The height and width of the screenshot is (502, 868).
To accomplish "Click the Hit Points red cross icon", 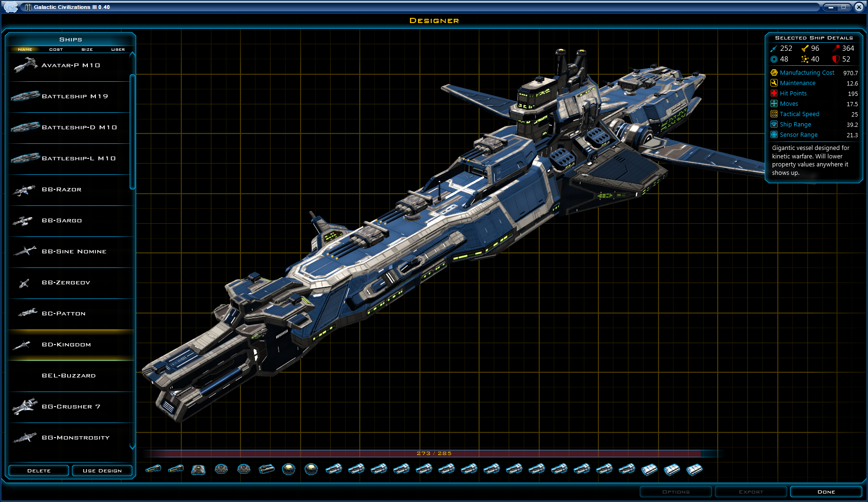I will pos(774,94).
